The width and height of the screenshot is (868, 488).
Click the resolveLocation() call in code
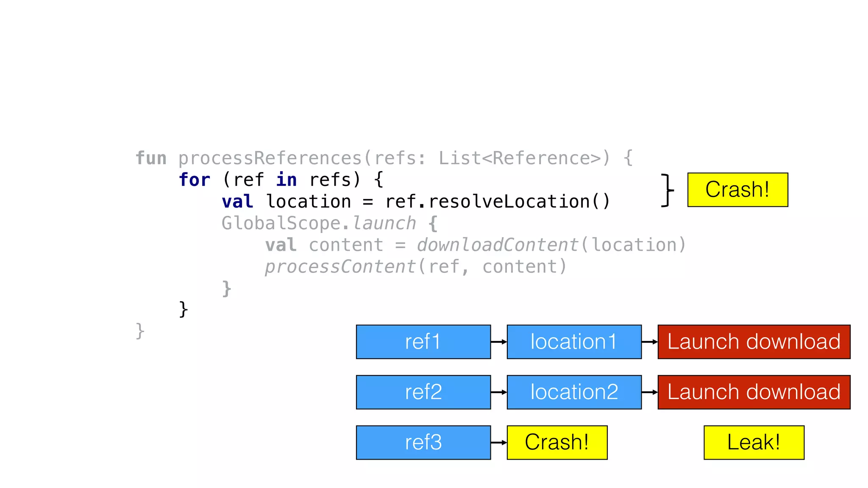pyautogui.click(x=518, y=202)
